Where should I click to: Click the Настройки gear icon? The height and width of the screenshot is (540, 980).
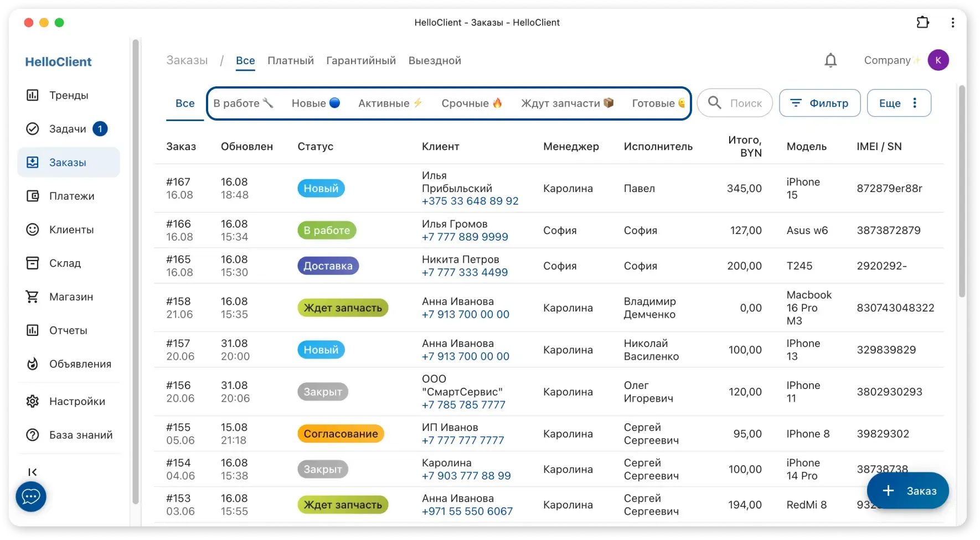[x=33, y=401]
